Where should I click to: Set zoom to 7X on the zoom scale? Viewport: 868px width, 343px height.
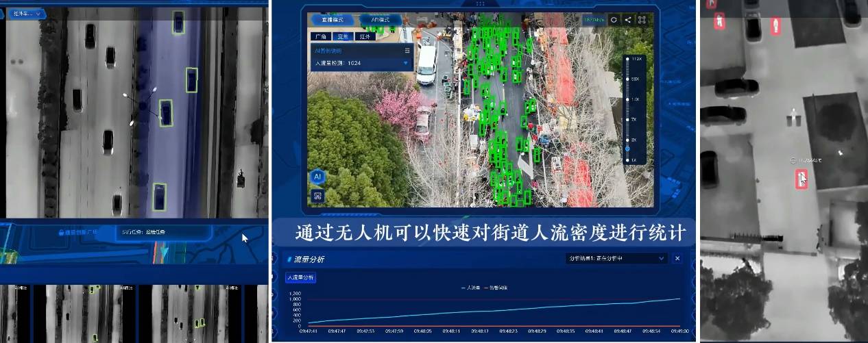[x=634, y=119]
